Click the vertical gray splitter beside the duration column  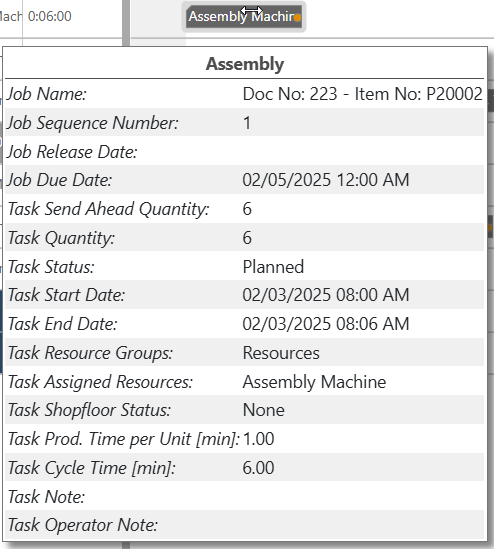point(126,21)
